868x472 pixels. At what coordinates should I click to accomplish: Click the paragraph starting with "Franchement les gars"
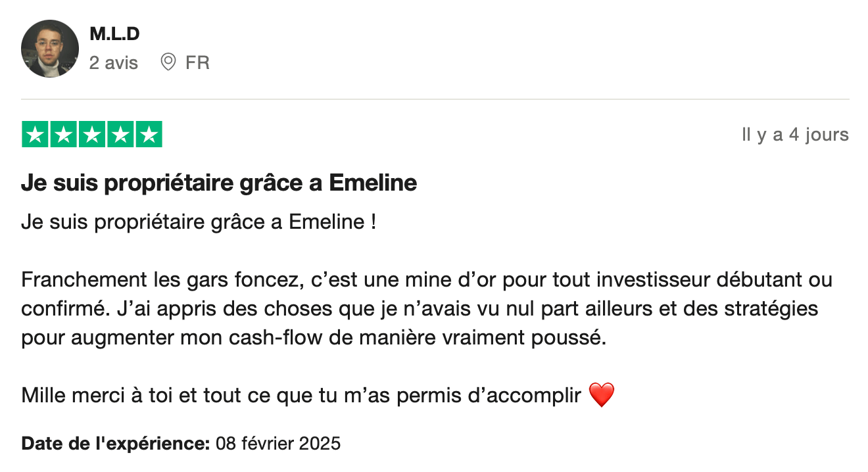point(426,309)
